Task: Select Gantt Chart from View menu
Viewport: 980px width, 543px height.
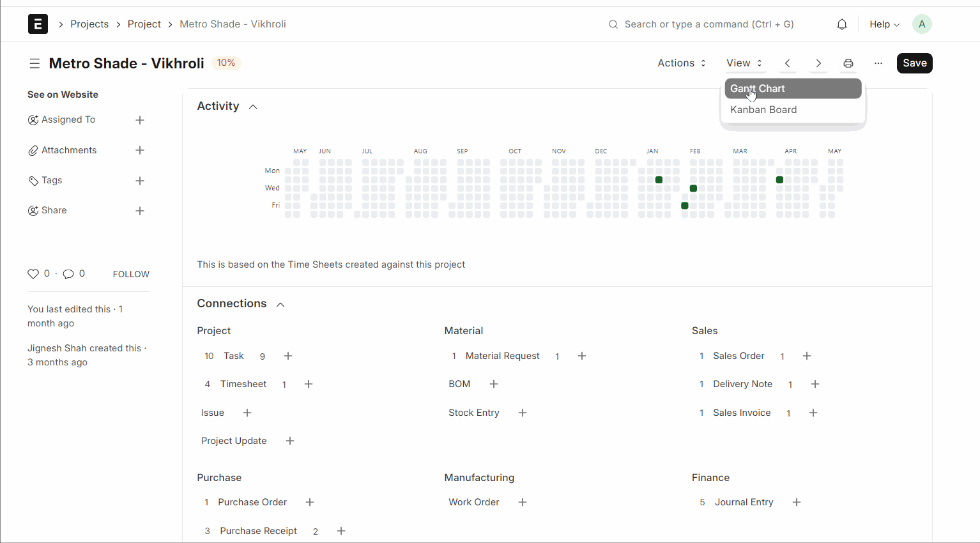Action: point(792,89)
